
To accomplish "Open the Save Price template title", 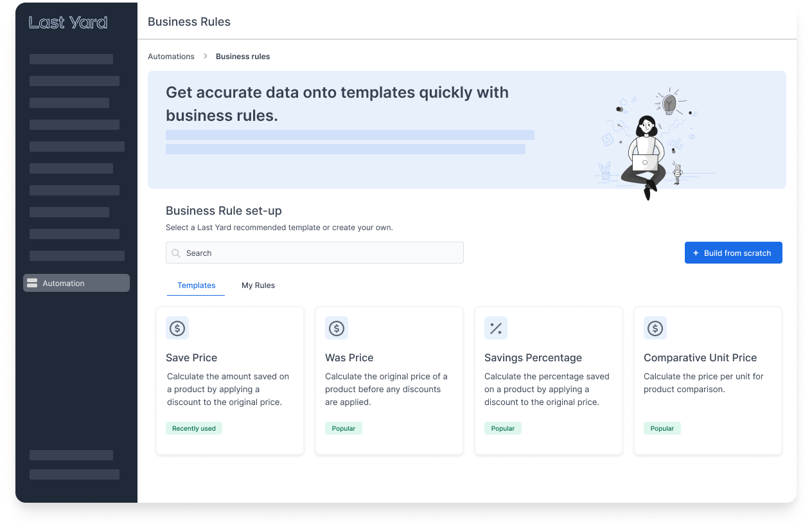I will point(191,358).
